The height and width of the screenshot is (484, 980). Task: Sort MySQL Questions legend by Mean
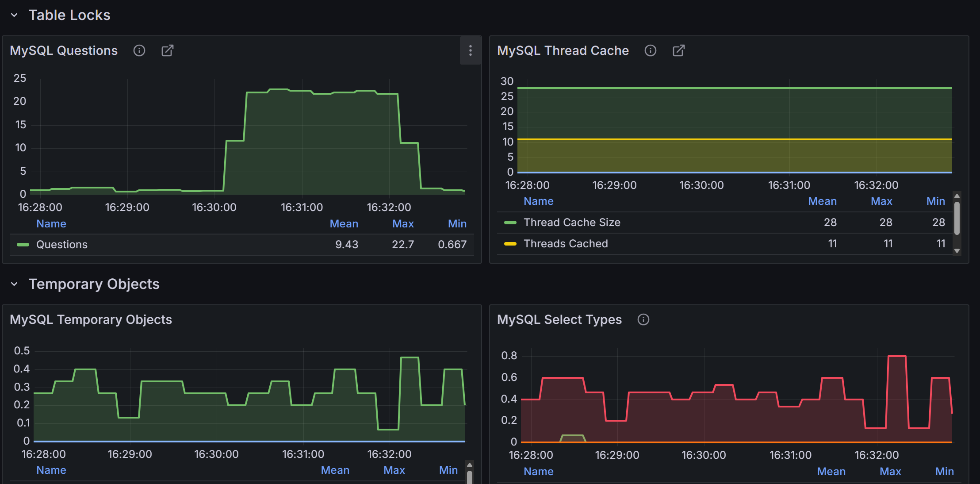point(344,224)
